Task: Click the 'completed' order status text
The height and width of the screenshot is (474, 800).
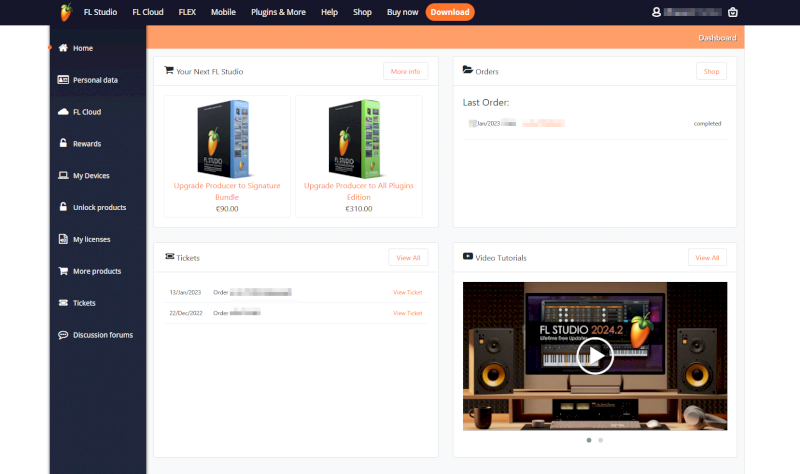Action: point(707,123)
